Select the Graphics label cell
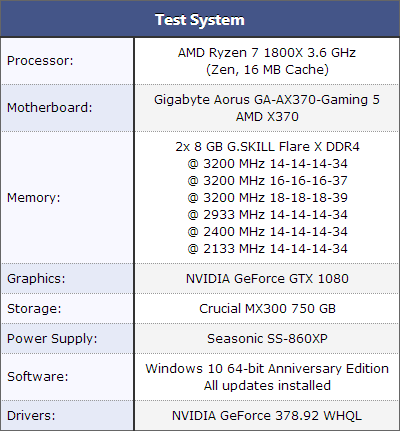This screenshot has width=400, height=431. (x=67, y=278)
